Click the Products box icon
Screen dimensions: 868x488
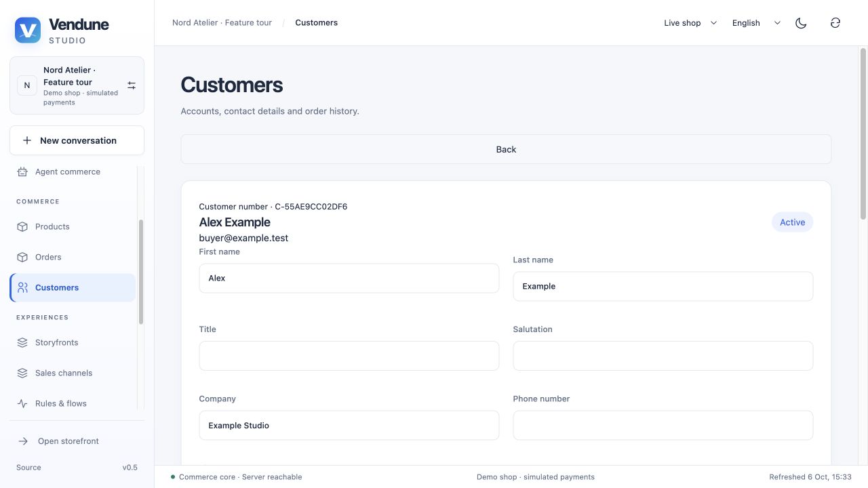point(22,227)
